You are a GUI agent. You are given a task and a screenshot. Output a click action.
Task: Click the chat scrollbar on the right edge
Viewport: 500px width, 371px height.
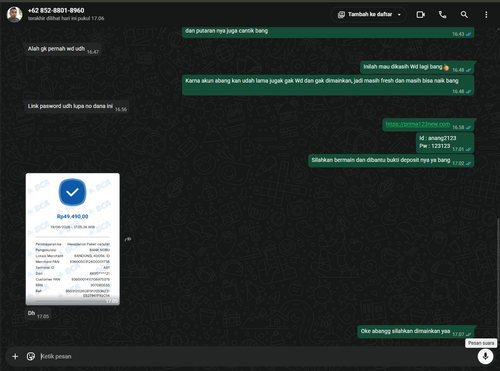[x=498, y=280]
